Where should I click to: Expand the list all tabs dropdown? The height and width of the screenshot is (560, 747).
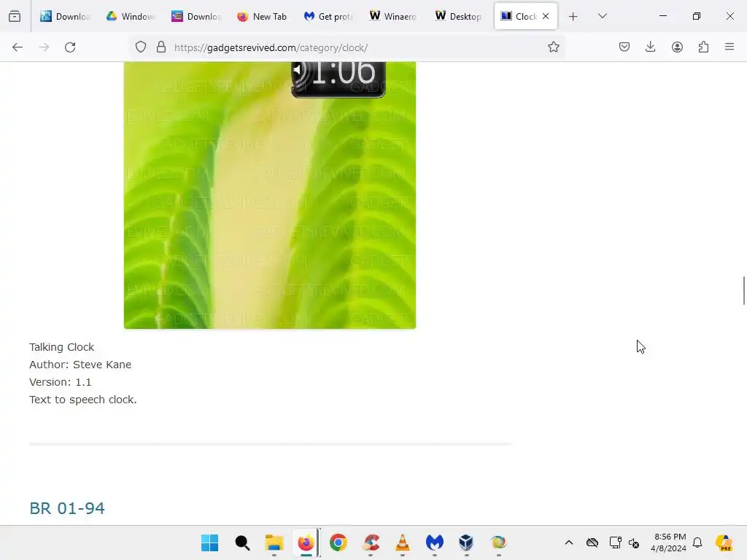click(602, 16)
